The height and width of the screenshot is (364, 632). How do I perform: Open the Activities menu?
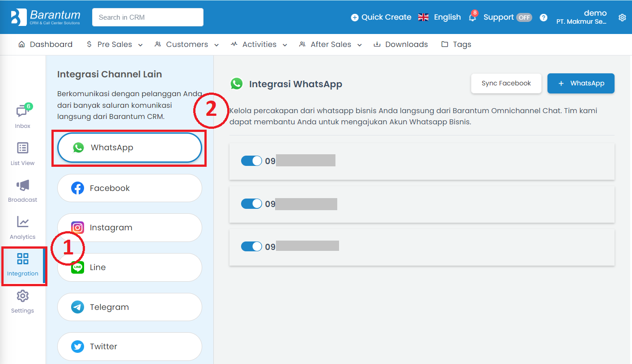click(x=259, y=44)
